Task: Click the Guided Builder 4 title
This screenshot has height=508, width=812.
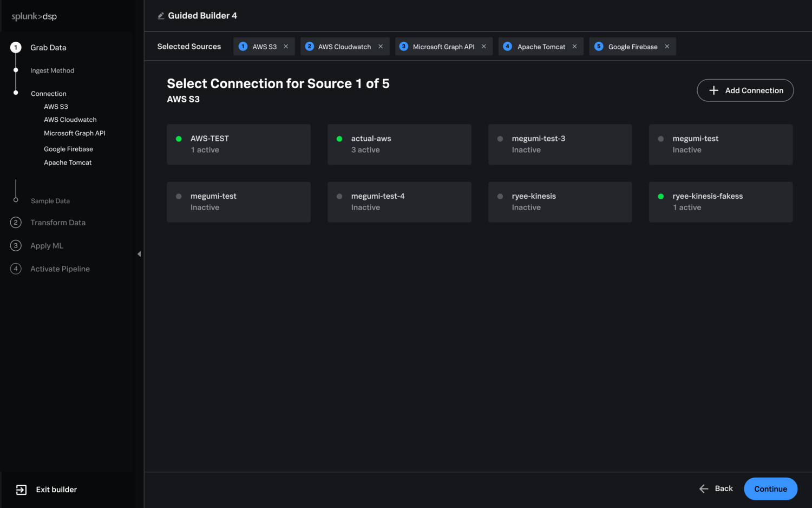Action: point(202,16)
